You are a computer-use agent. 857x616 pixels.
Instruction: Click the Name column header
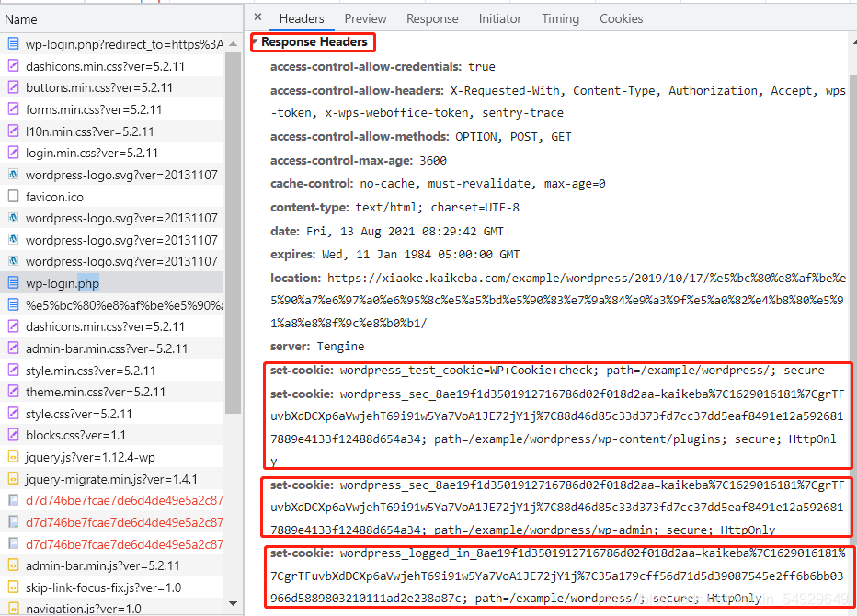pos(21,19)
